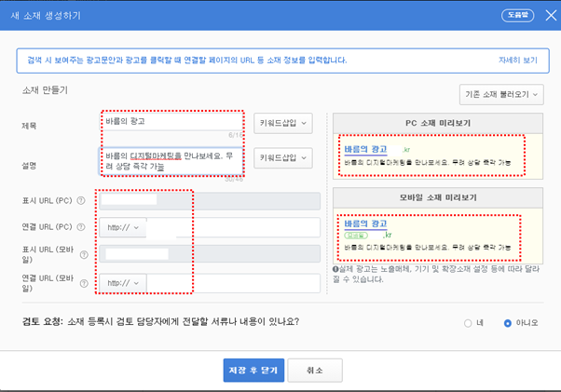
Task: Click the 도움말 help badge in header
Action: click(518, 16)
